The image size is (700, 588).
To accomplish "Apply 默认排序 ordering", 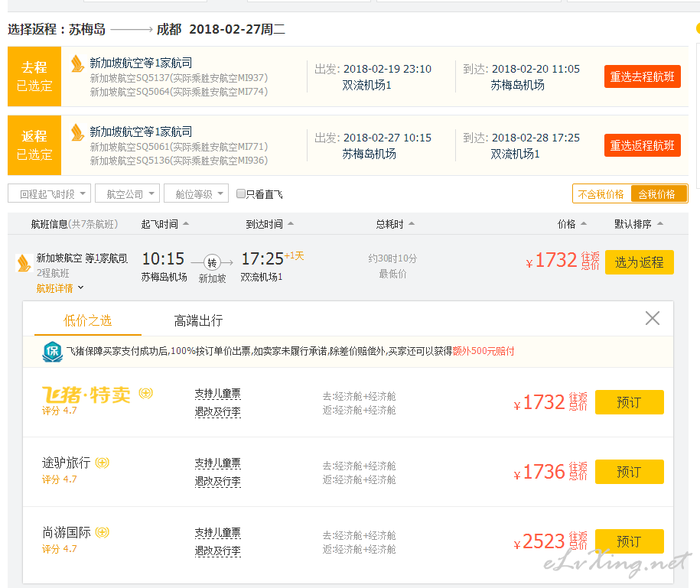I will coord(638,224).
